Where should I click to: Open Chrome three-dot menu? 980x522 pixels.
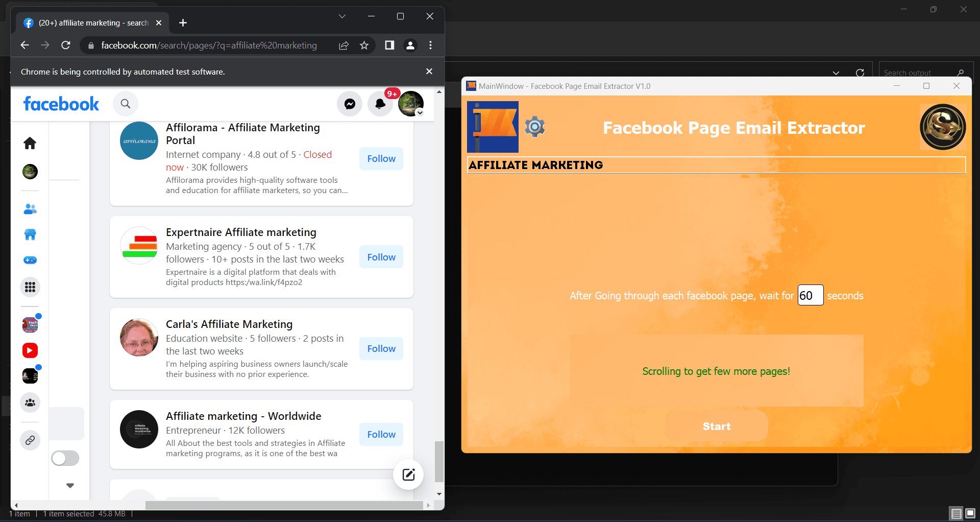[431, 45]
